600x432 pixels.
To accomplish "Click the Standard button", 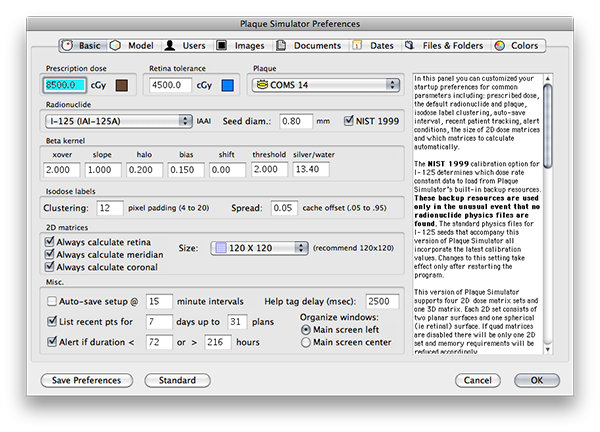I will (177, 380).
